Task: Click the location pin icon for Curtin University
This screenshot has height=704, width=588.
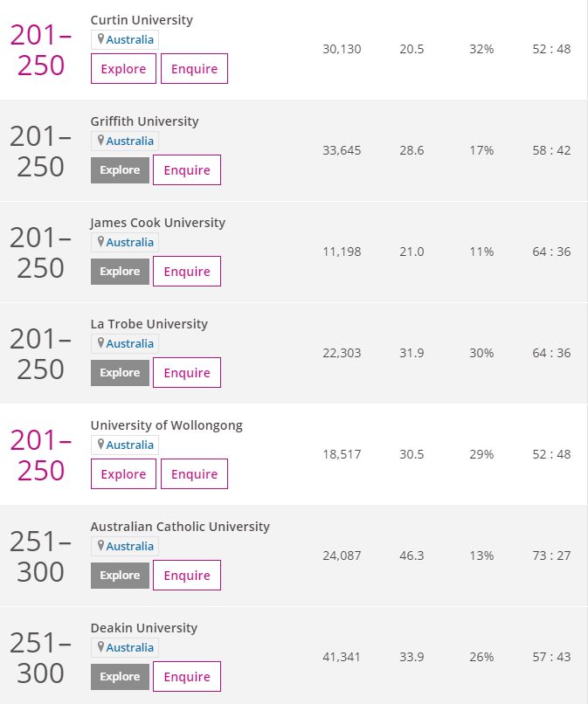Action: click(x=100, y=39)
